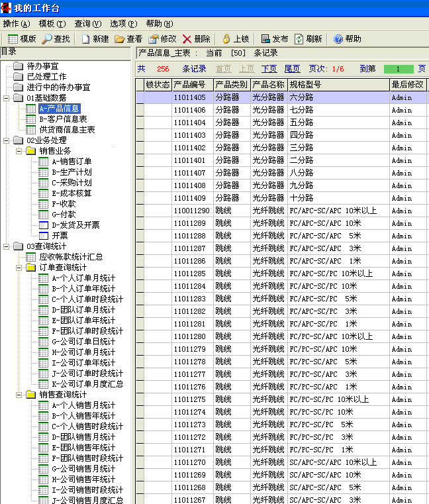Open the 帮助 help toolbar icon
This screenshot has width=429, height=504.
click(x=338, y=39)
